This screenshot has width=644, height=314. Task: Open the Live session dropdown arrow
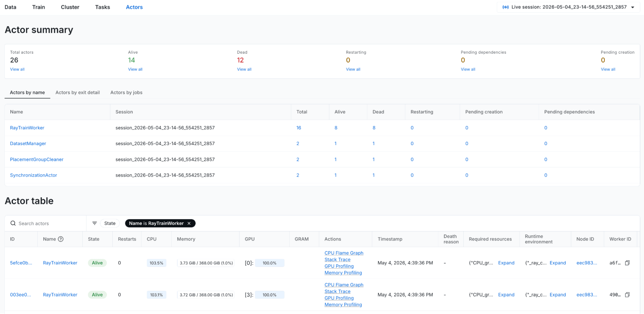pyautogui.click(x=633, y=7)
